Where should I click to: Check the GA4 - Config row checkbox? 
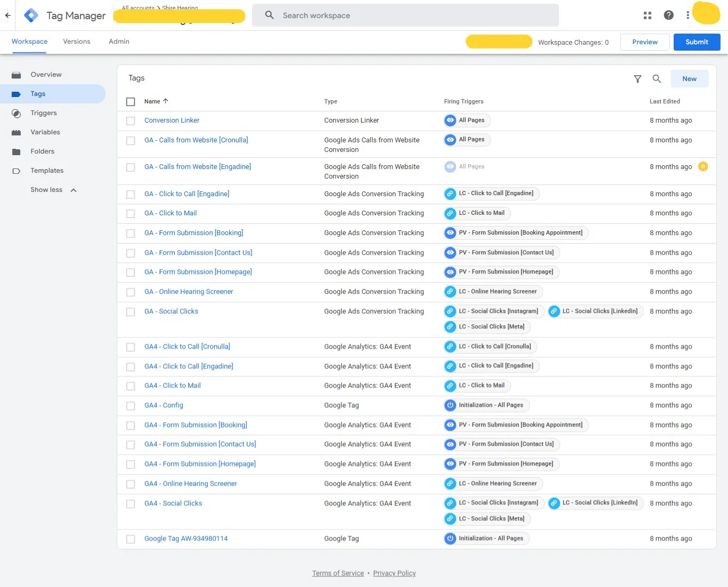coord(131,406)
